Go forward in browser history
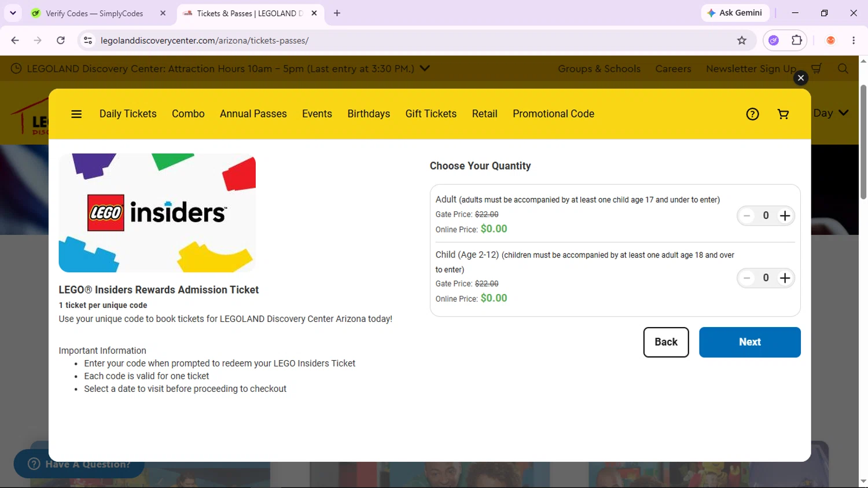Screen dimensions: 868x488 [38, 41]
